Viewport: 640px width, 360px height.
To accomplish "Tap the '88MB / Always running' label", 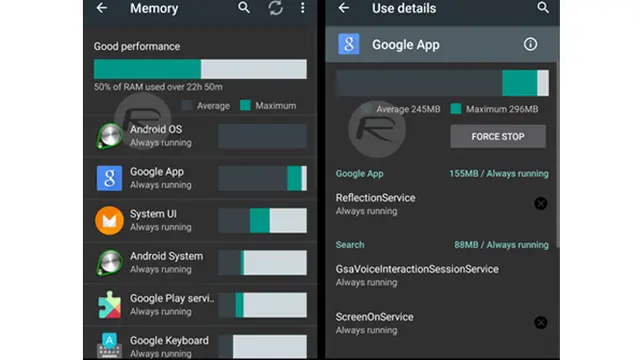I will tap(501, 244).
